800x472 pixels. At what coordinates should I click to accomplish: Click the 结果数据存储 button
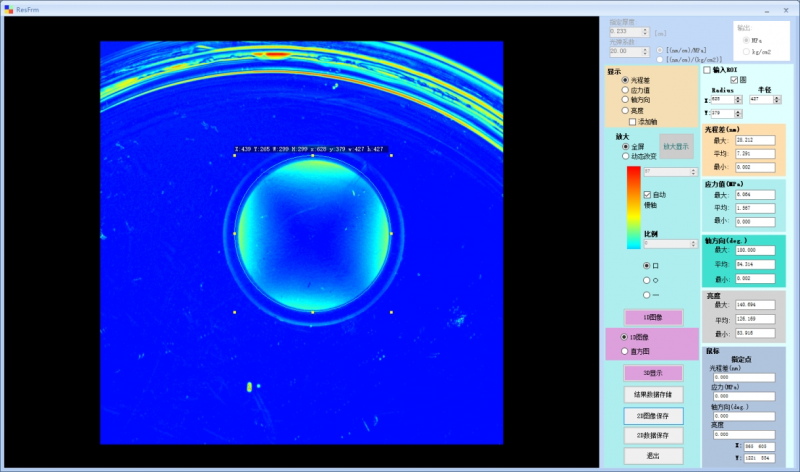[653, 394]
